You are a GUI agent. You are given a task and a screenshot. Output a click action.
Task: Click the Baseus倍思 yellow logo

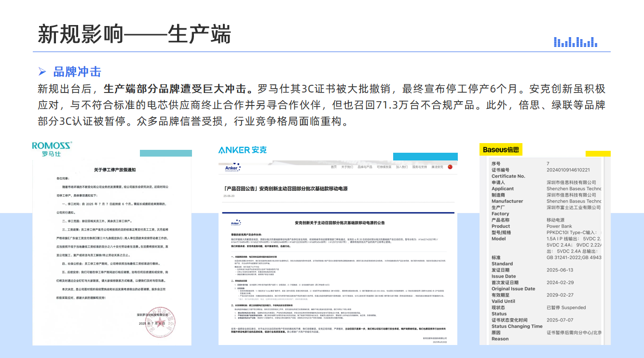tap(501, 150)
